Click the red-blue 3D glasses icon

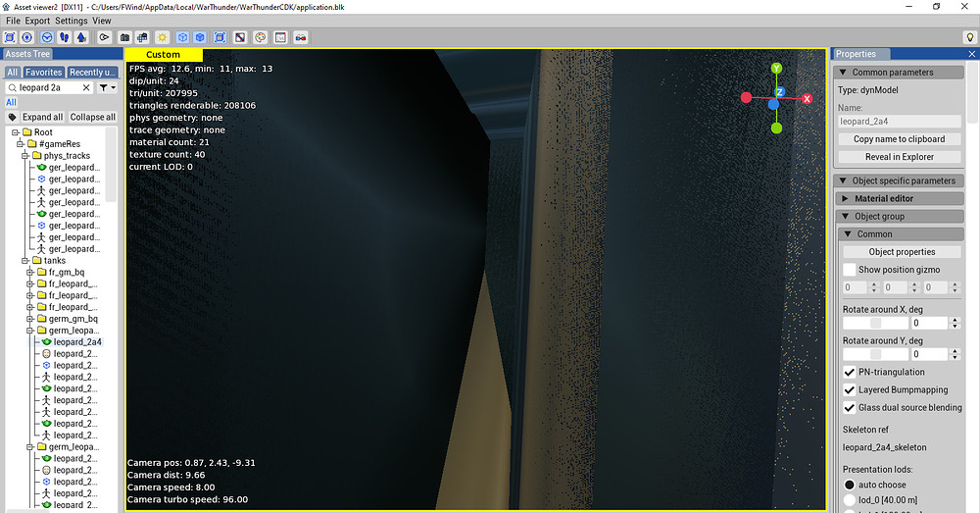click(301, 37)
